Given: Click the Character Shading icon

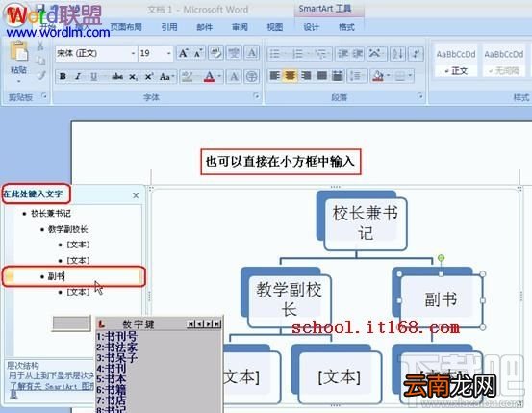Looking at the screenshot, I should 234,77.
